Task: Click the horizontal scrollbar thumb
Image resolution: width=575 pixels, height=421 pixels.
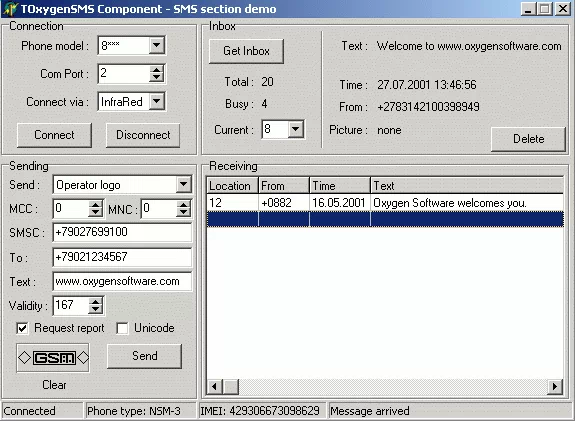Action: click(x=231, y=387)
